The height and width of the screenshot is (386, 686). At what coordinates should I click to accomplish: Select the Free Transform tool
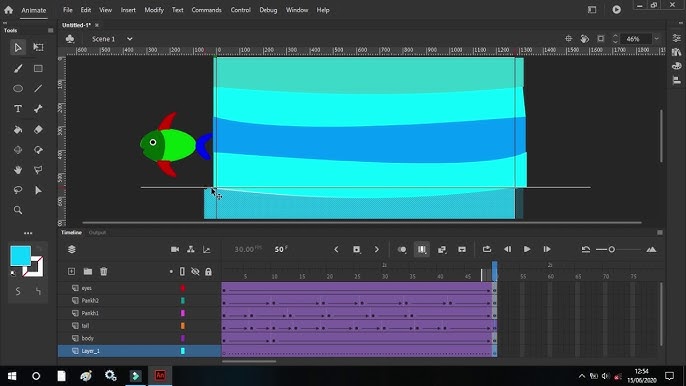(38, 47)
